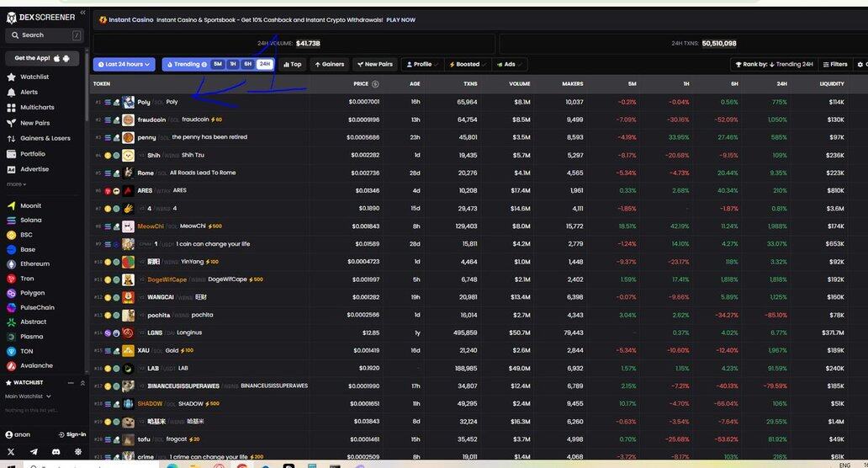
Task: Open the X (Twitter) link icon
Action: pyautogui.click(x=11, y=452)
